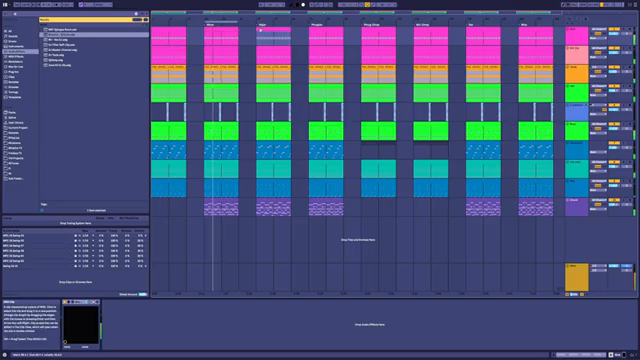Select the Bass track header
Image resolution: width=640 pixels, height=360 pixels.
pos(577,131)
